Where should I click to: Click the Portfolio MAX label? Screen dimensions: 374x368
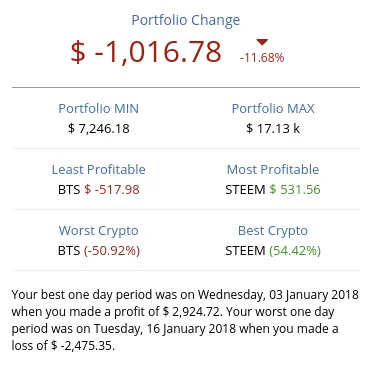[273, 109]
